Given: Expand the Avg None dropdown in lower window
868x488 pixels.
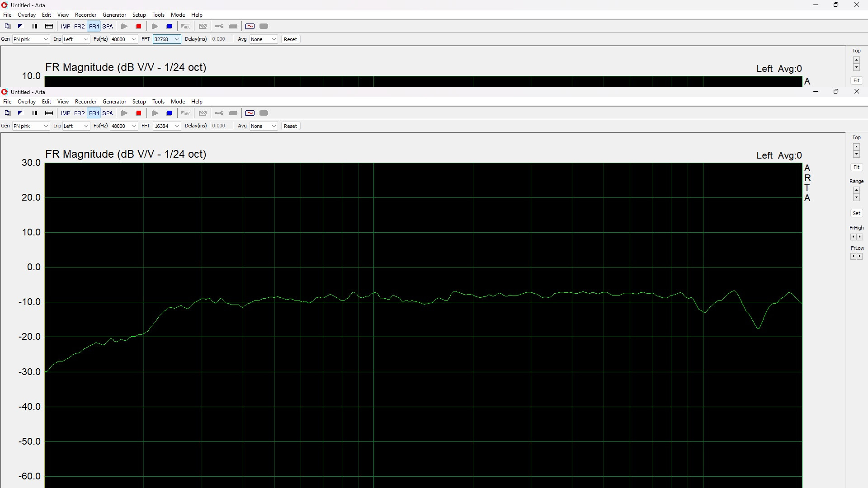Looking at the screenshot, I should pyautogui.click(x=263, y=126).
